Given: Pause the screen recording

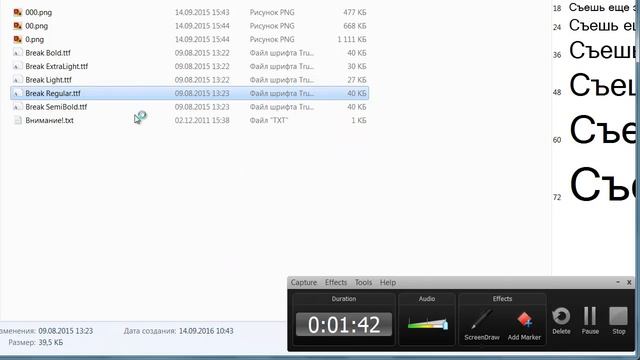Looking at the screenshot, I should pos(590,321).
